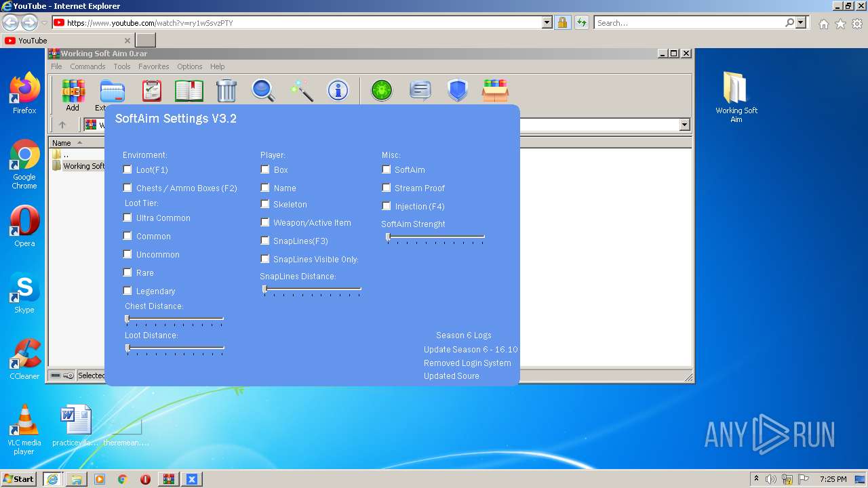This screenshot has height=488, width=868.
Task: Show hidden system tray icons arrow
Action: click(756, 479)
